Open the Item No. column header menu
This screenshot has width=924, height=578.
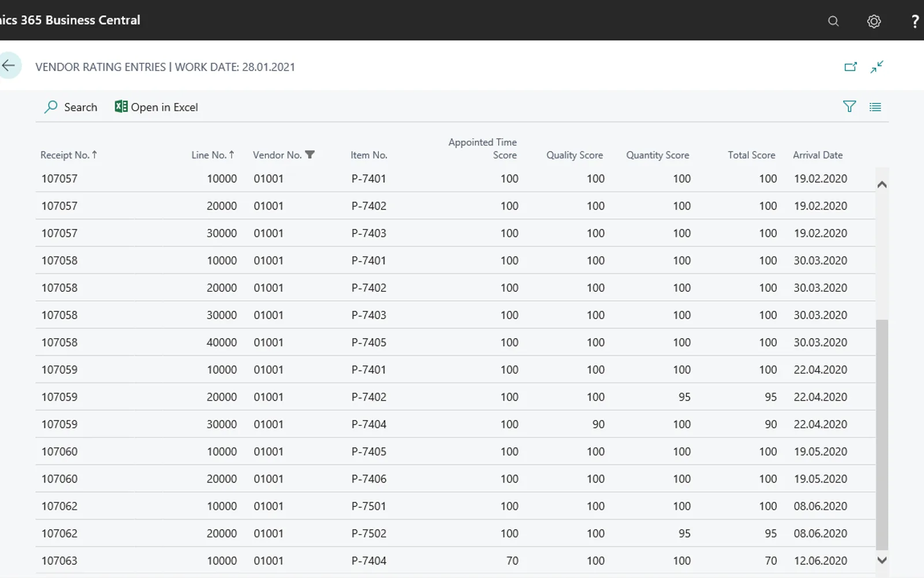[x=368, y=155]
